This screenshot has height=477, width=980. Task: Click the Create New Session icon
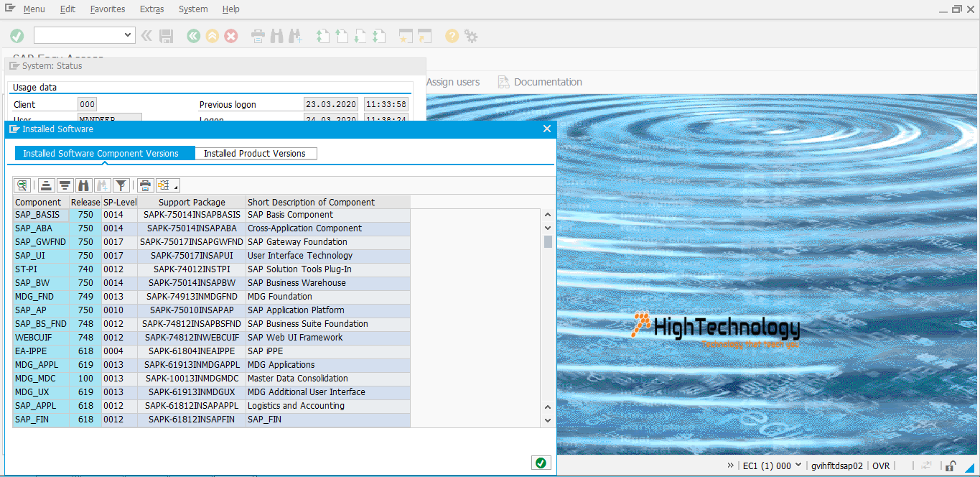coord(406,36)
